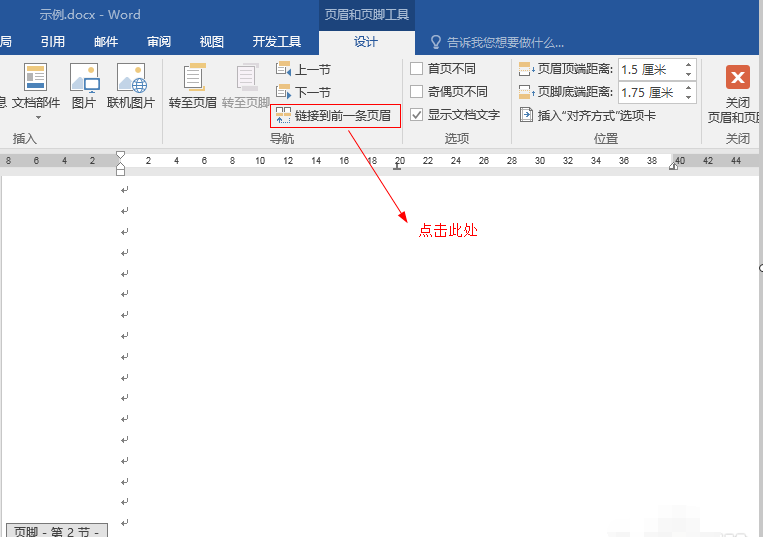This screenshot has width=763, height=537.
Task: Decrease 页脚底端距离 with the down arrow
Action: click(x=688, y=97)
